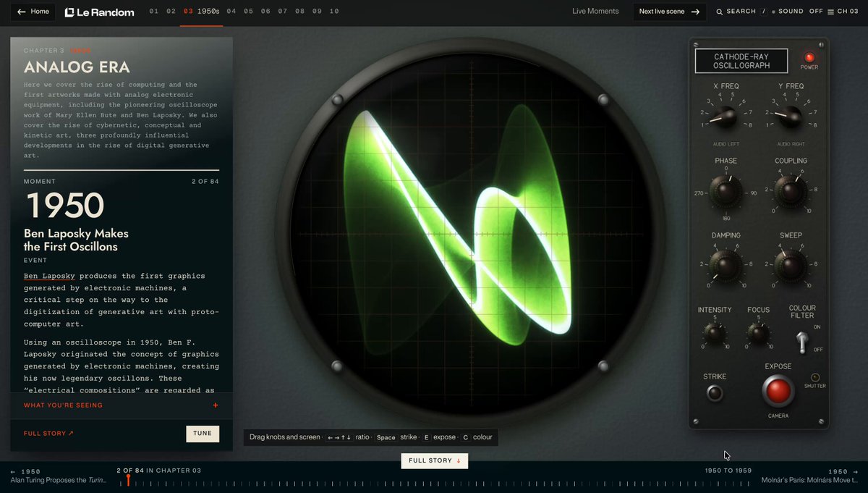Click the magnifier Search icon
The width and height of the screenshot is (868, 493).
720,12
